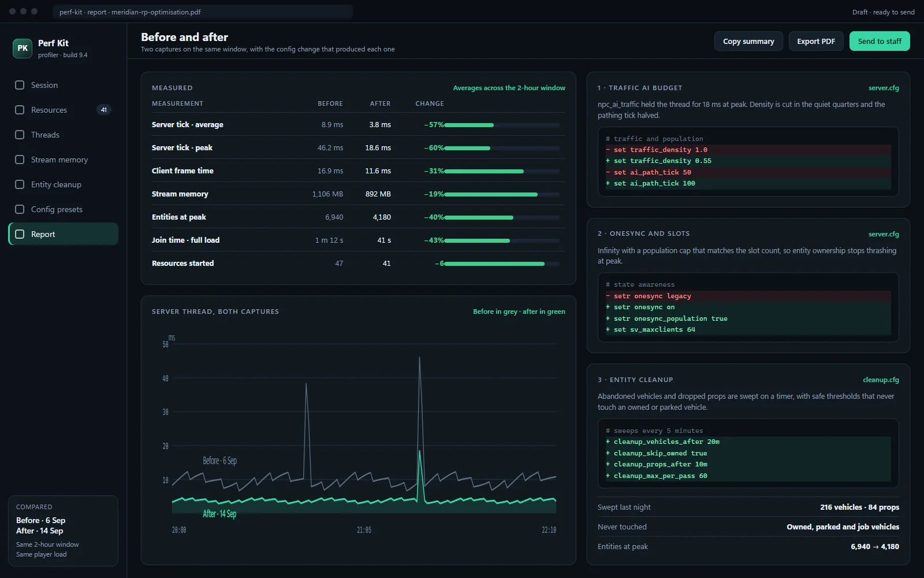
Task: Open server.cfg link in OneSync and Slots
Action: click(x=884, y=234)
